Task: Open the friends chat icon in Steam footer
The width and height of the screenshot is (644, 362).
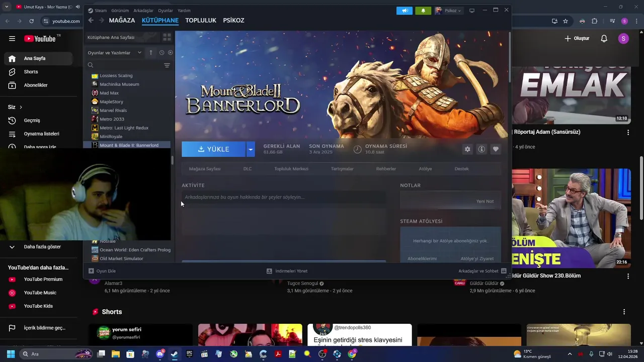Action: coord(504,271)
